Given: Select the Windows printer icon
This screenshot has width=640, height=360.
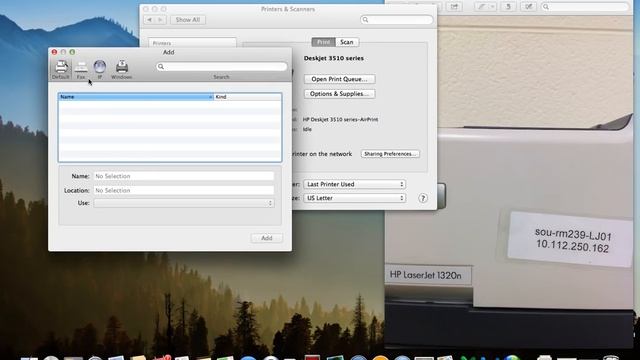Looking at the screenshot, I should coord(122,69).
